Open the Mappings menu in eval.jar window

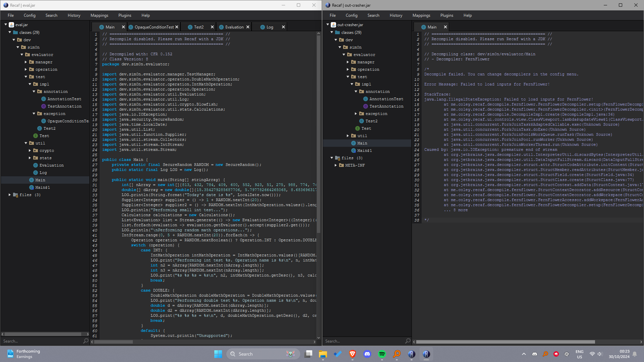(99, 15)
